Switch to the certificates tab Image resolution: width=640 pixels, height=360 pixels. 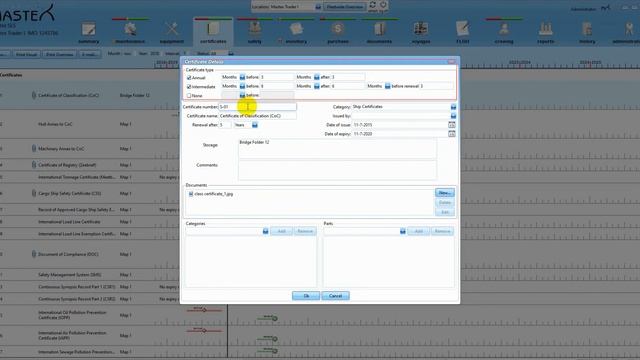point(213,33)
